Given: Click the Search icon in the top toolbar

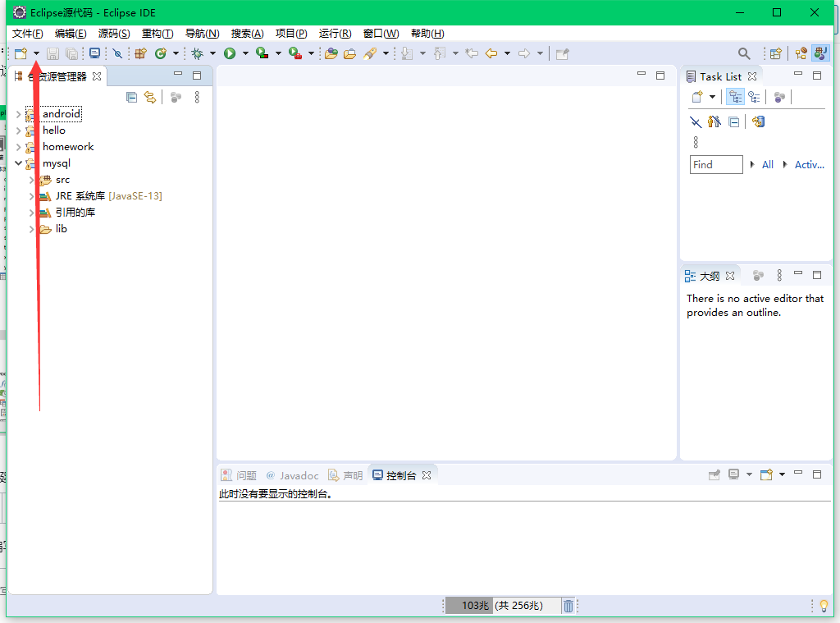Looking at the screenshot, I should tap(743, 53).
